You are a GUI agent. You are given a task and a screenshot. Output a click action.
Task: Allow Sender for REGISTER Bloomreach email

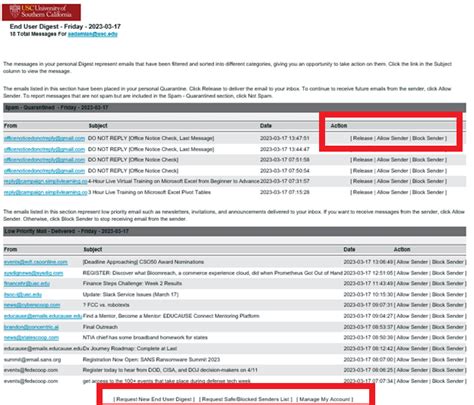pos(412,273)
